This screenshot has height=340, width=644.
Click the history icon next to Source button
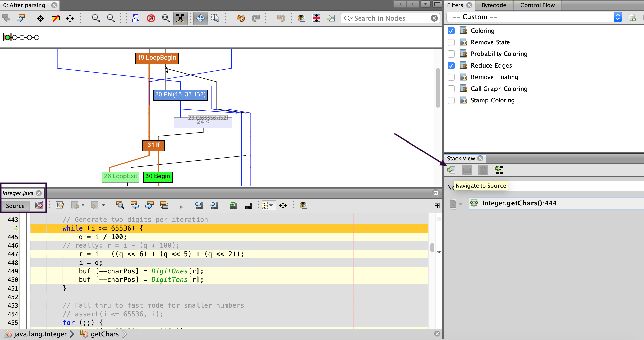coord(39,205)
